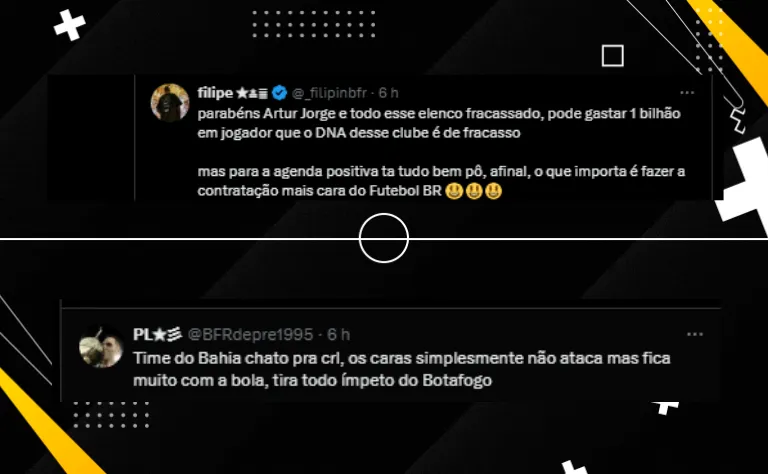Click the three smiley emojis in filipe's tweet
The width and height of the screenshot is (768, 474).
[x=474, y=190]
